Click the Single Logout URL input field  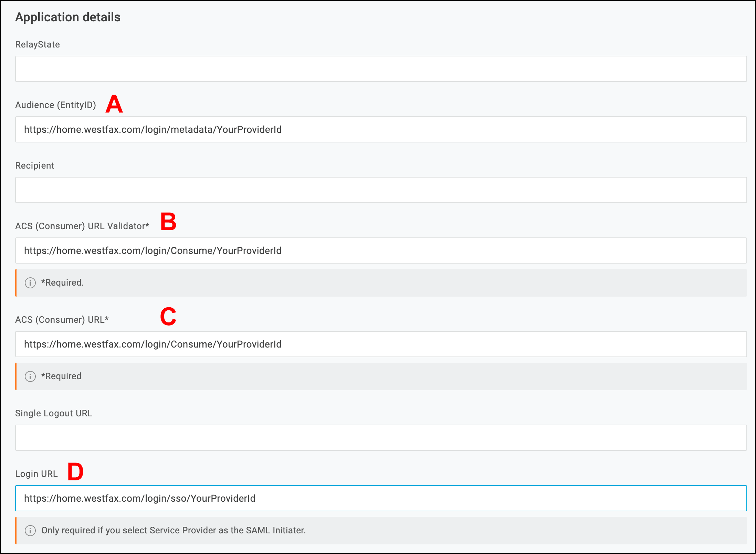coord(380,438)
